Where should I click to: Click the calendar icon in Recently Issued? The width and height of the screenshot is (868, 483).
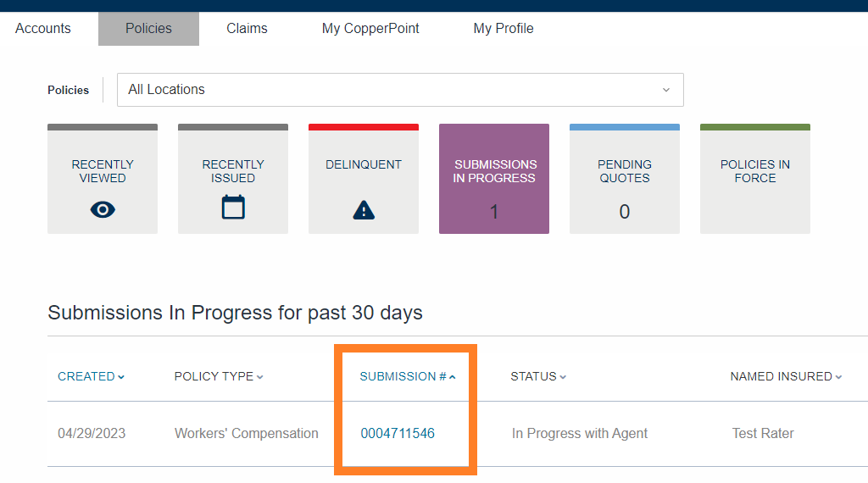pos(233,207)
